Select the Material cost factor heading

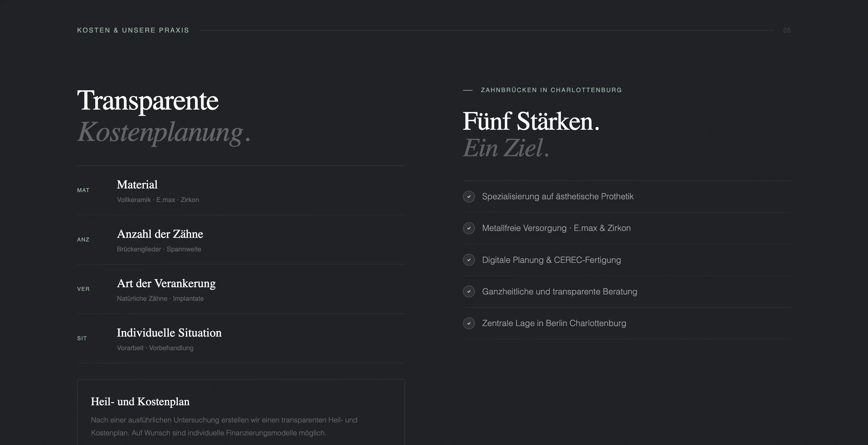coord(137,185)
